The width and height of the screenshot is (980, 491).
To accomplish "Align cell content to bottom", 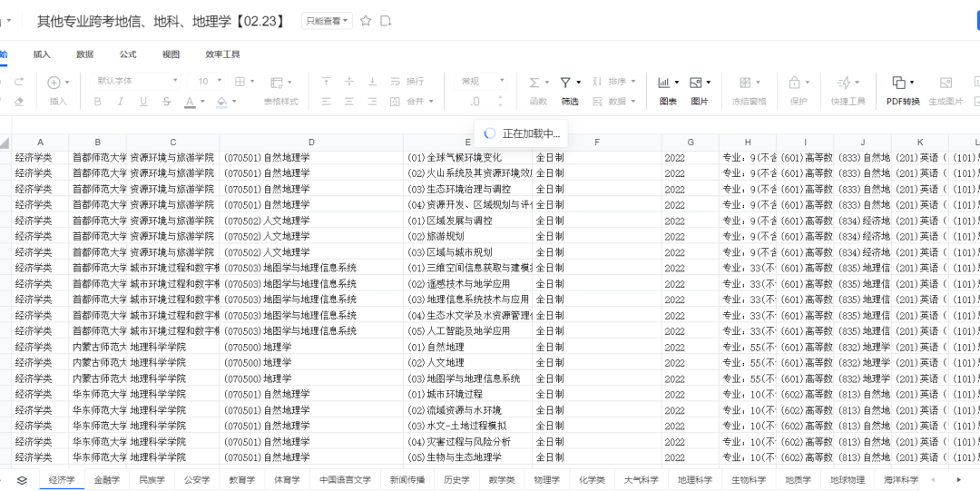I will pyautogui.click(x=373, y=82).
